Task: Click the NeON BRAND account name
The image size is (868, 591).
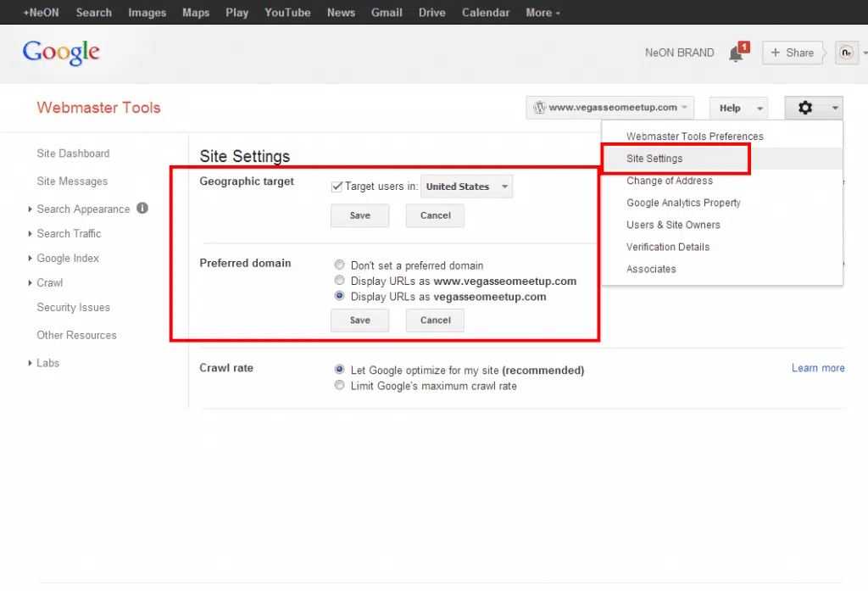Action: [679, 53]
